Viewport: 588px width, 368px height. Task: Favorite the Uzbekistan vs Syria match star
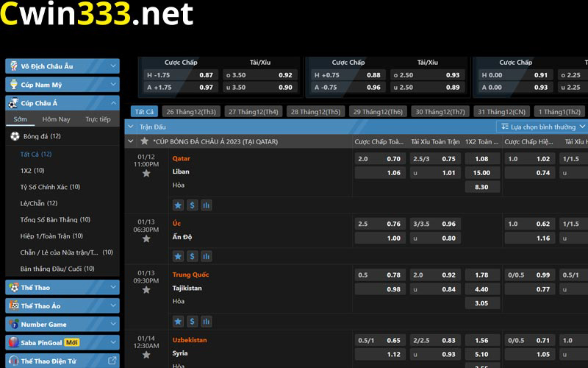[x=146, y=355]
